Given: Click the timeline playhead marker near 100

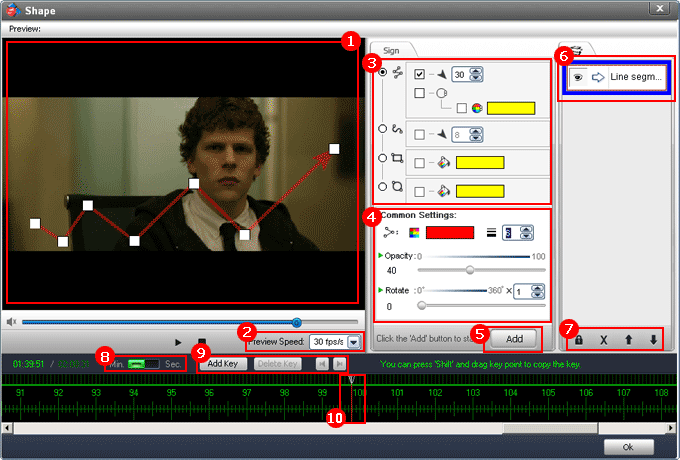Looking at the screenshot, I should click(x=352, y=380).
